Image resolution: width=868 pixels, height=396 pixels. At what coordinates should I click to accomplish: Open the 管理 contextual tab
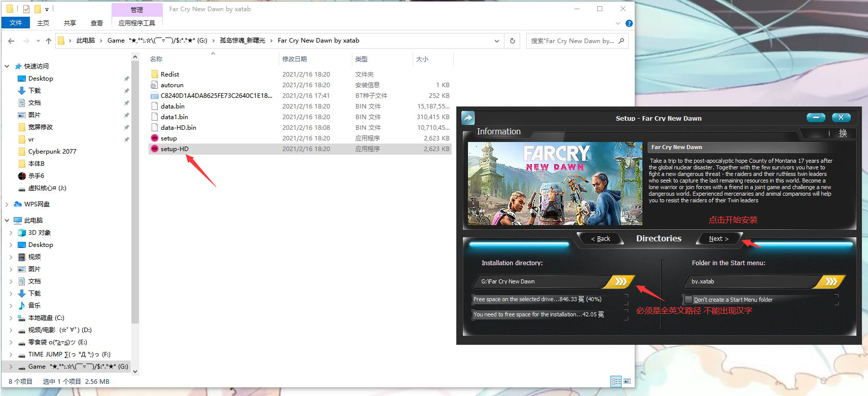pyautogui.click(x=137, y=10)
